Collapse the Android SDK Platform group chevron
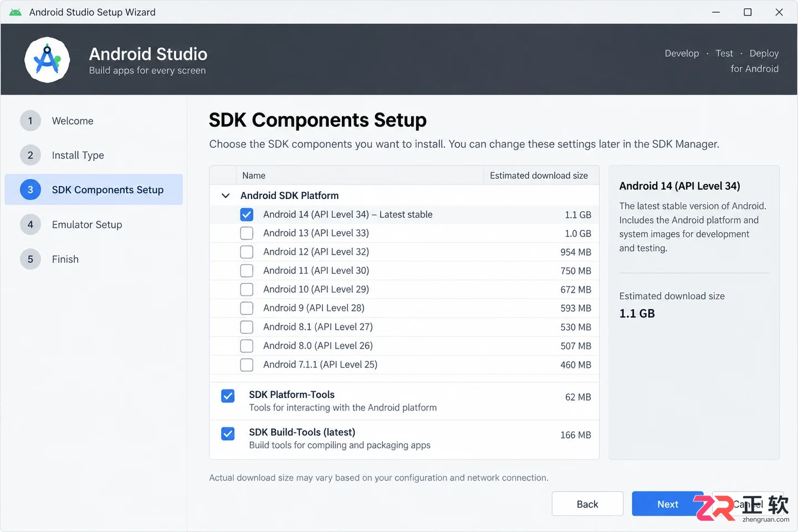 point(226,196)
